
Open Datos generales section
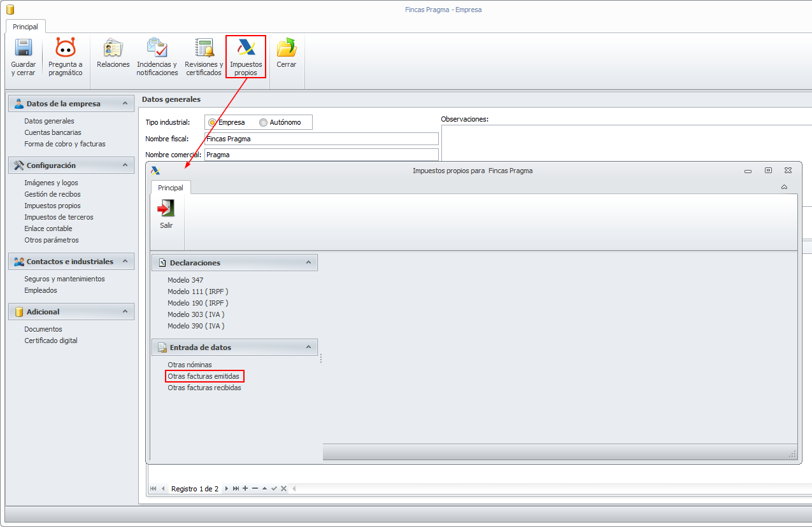coord(49,121)
